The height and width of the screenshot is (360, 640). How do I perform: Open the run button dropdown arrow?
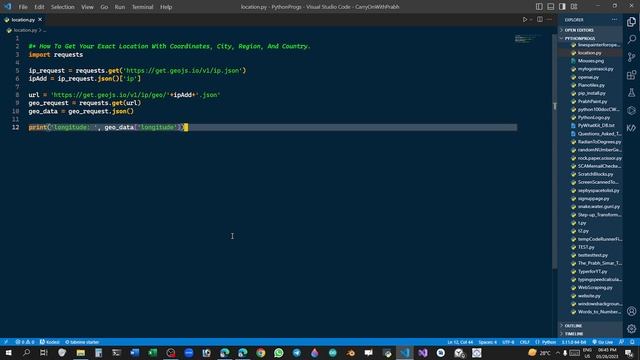(x=531, y=20)
